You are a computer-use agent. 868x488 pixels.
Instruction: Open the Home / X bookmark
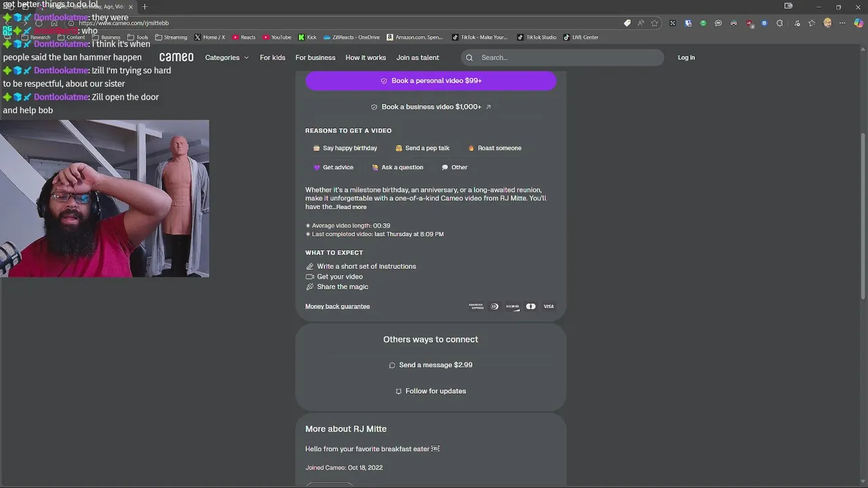[x=210, y=37]
